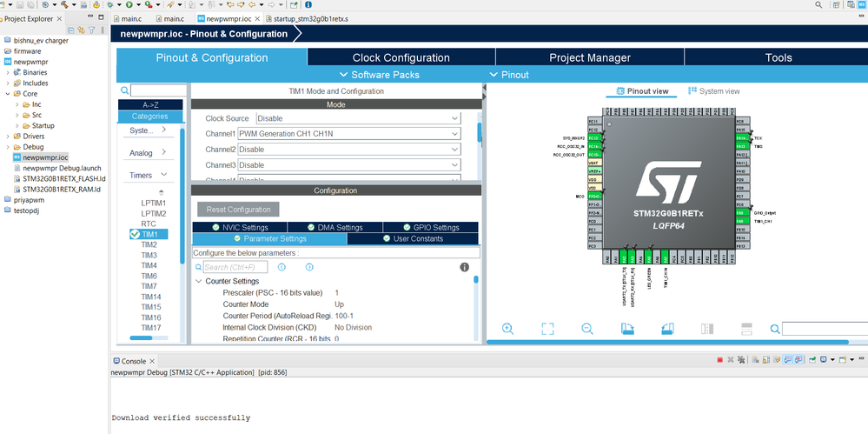This screenshot has height=434, width=868.
Task: Select pin PA9 labeled GPIO_Output
Action: [742, 213]
